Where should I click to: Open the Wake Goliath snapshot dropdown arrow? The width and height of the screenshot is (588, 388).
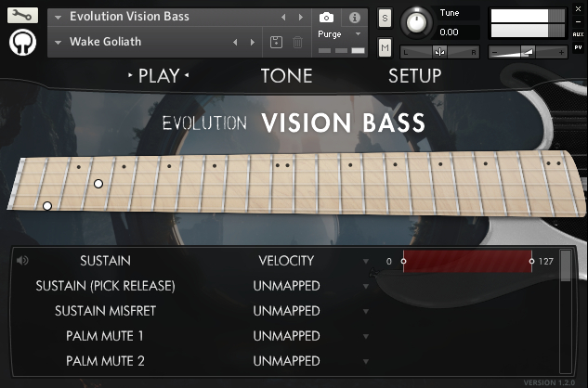[58, 43]
